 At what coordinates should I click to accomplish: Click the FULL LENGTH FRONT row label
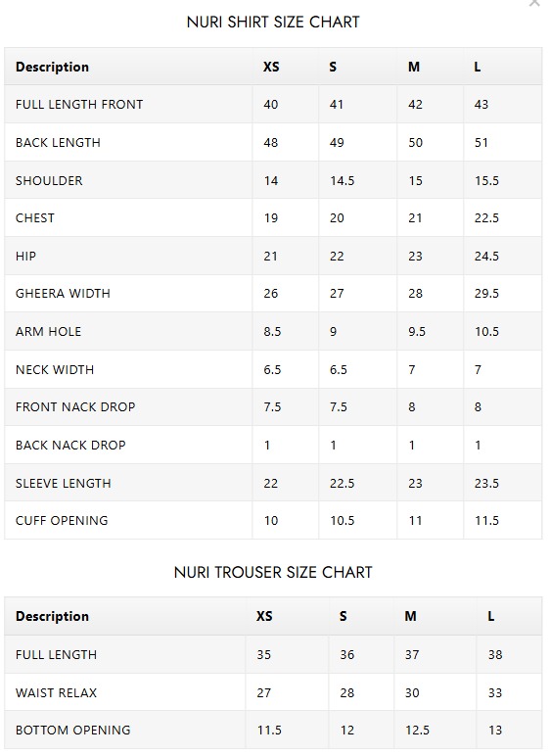pos(79,105)
